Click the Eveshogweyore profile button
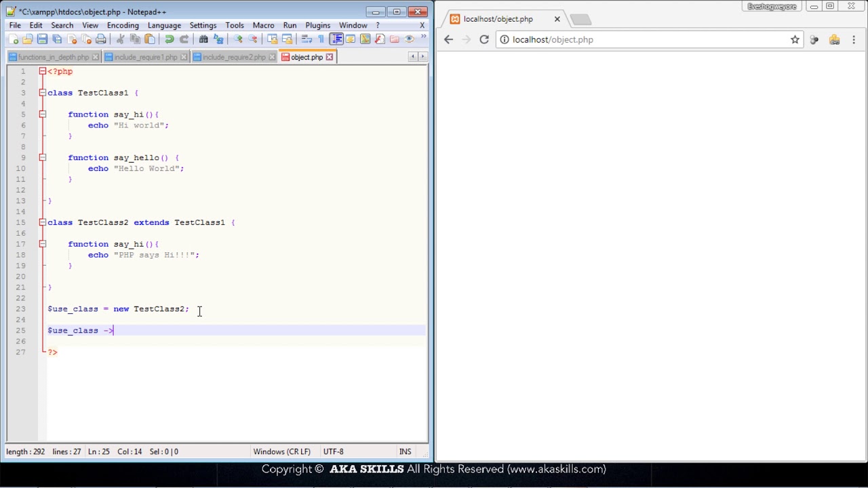The height and width of the screenshot is (488, 868). tap(772, 6)
